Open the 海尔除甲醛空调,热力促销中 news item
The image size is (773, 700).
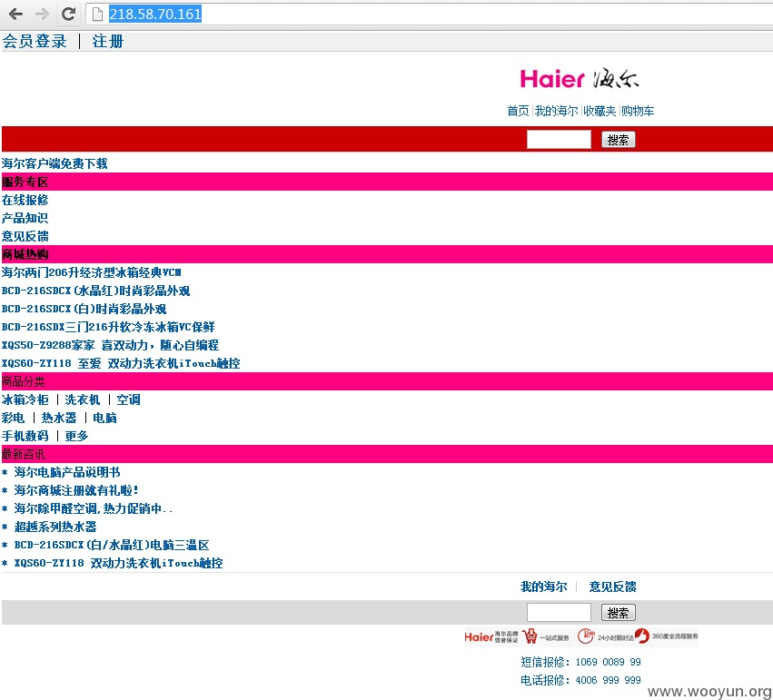coord(94,508)
